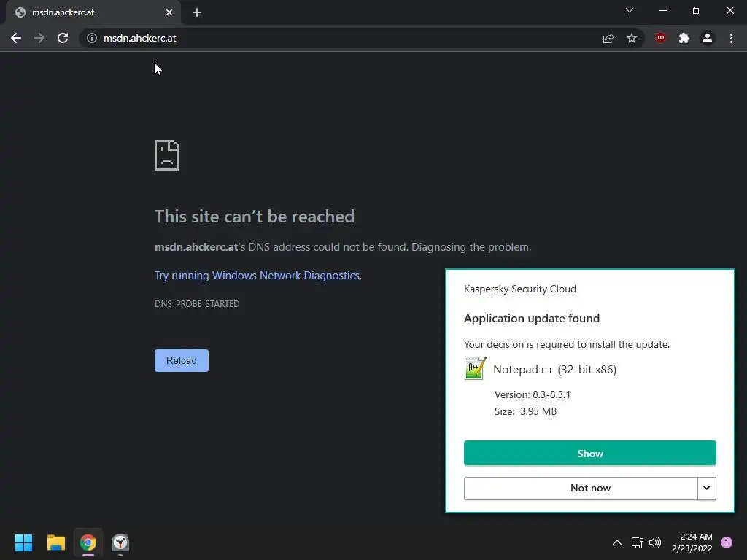Expand the Not now dropdown arrow
This screenshot has height=560, width=747.
point(706,488)
